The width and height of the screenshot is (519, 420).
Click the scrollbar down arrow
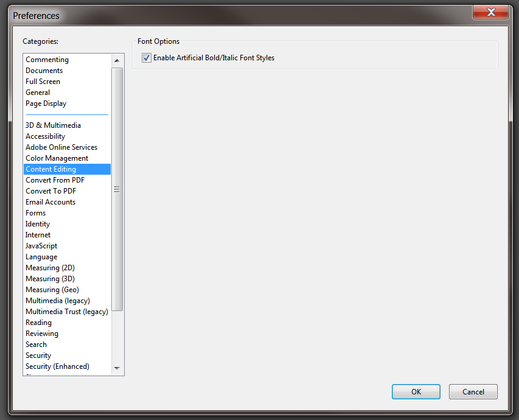click(x=117, y=369)
